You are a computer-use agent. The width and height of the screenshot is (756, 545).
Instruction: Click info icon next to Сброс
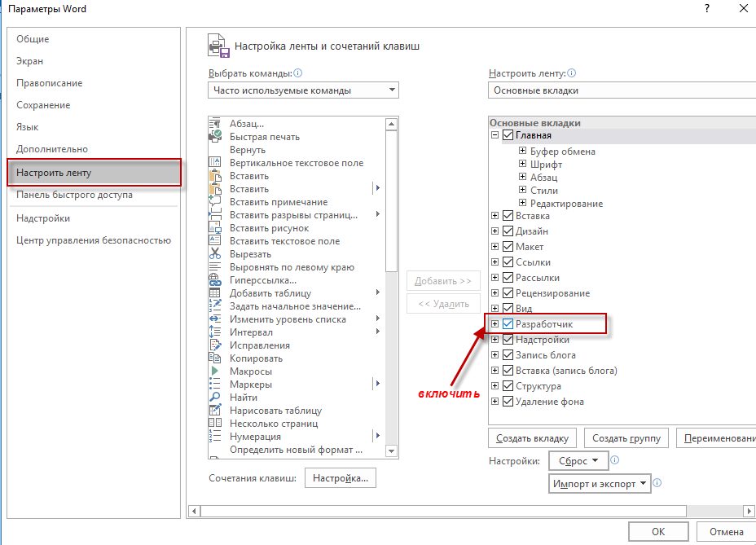[615, 460]
